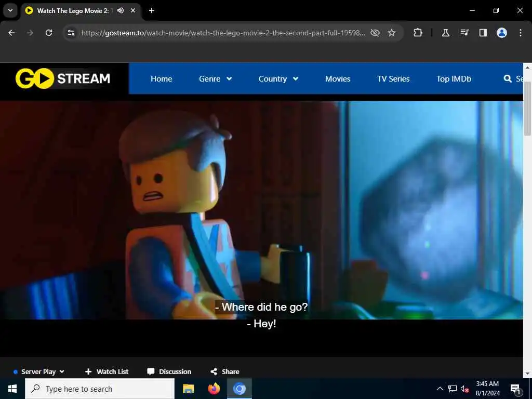Click the address bar URL
The height and width of the screenshot is (399, 532).
pyautogui.click(x=223, y=33)
